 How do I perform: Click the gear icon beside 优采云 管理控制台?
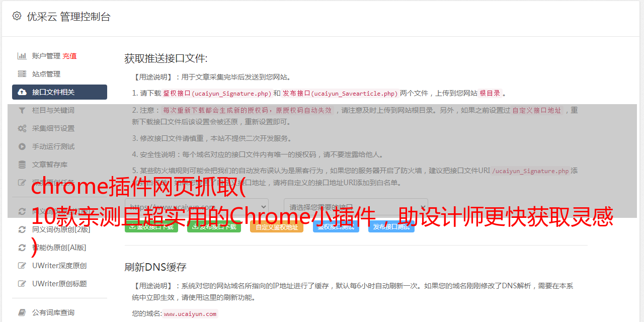[x=17, y=16]
